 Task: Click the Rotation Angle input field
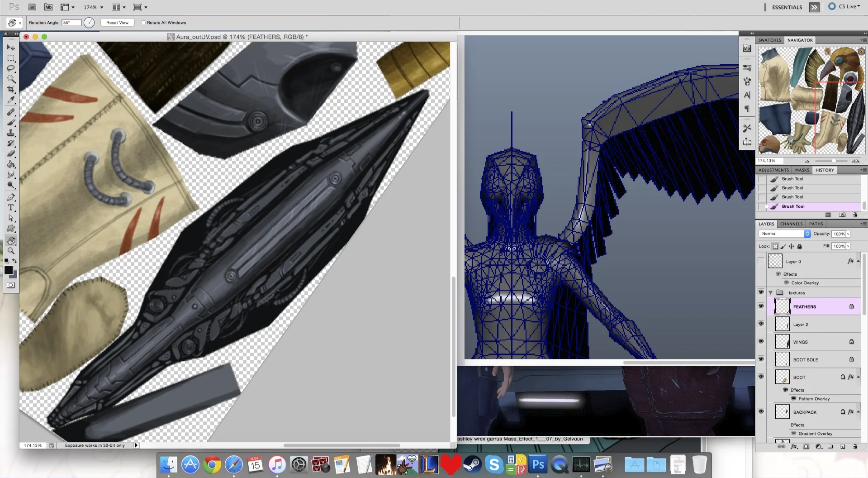(x=71, y=23)
